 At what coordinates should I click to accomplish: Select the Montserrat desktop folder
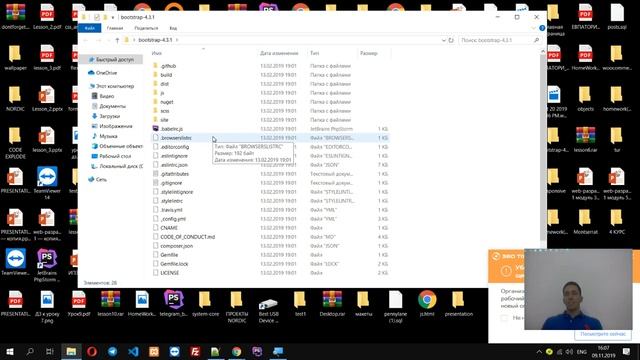[585, 222]
